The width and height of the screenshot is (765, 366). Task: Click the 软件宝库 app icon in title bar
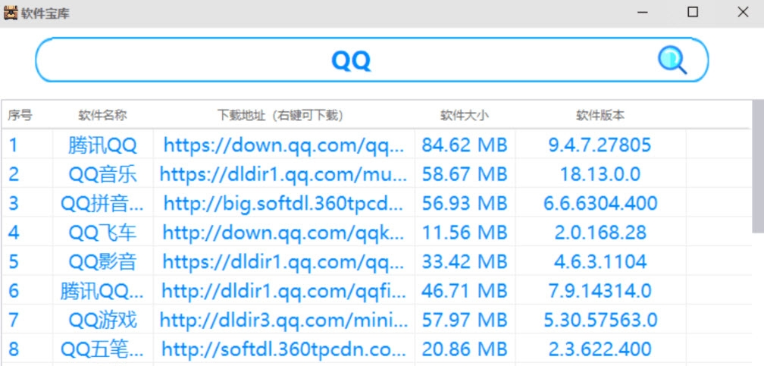[10, 13]
